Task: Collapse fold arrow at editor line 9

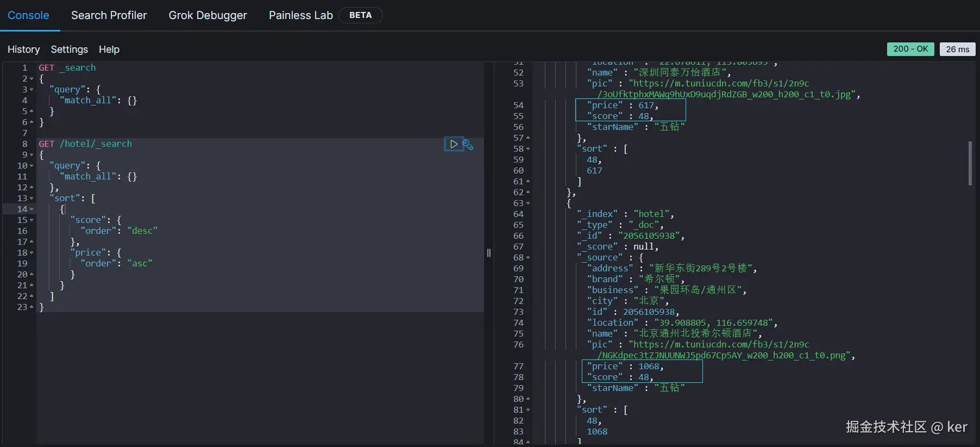Action: (x=32, y=155)
